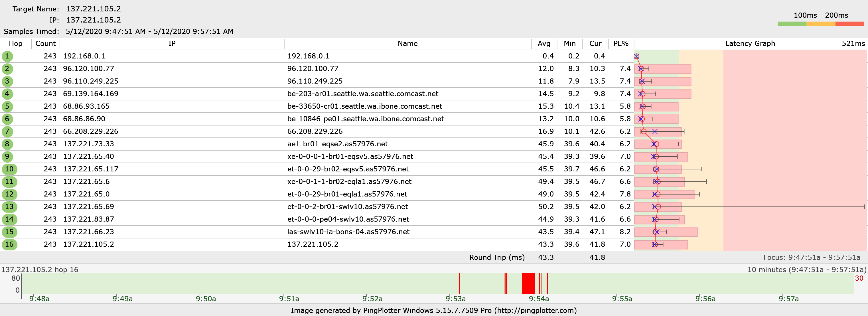Click the Avg column header

[543, 43]
